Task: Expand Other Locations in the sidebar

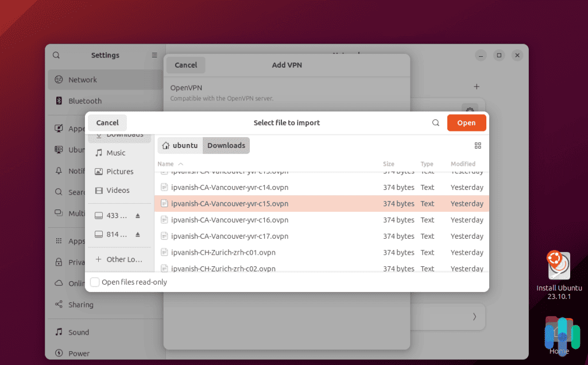Action: [121, 259]
